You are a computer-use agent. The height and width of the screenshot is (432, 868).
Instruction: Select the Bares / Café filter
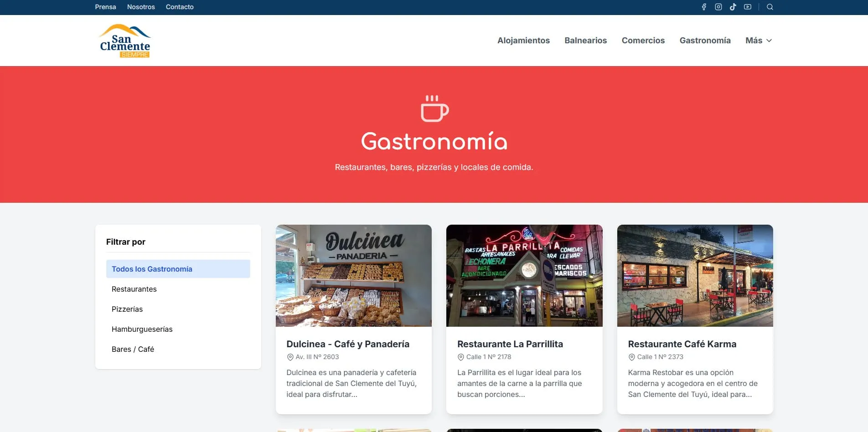click(178, 349)
